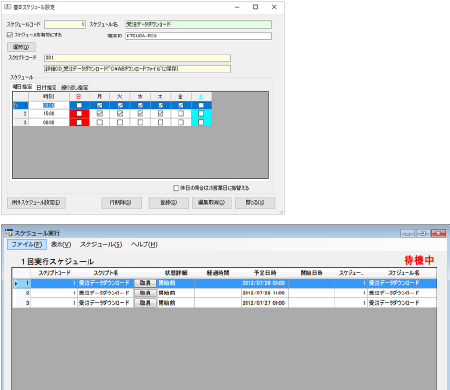
Task: Switch to the 日付指定 tab
Action: (46, 87)
